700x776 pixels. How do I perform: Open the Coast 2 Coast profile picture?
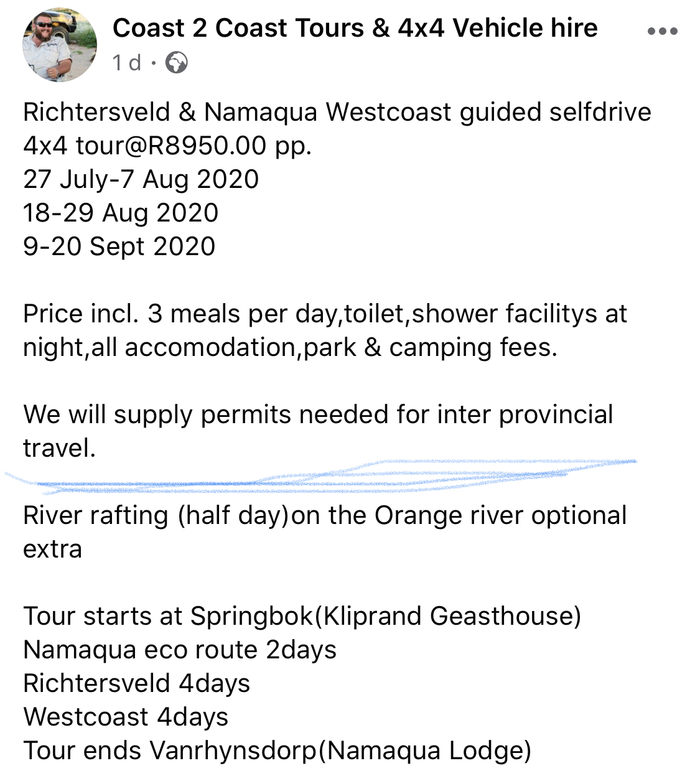pyautogui.click(x=60, y=45)
